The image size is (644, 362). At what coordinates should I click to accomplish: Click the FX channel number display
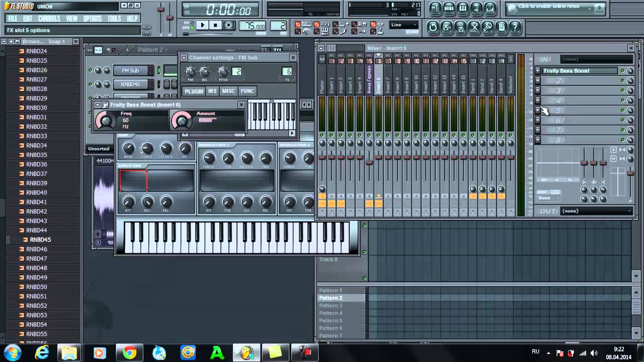(287, 71)
